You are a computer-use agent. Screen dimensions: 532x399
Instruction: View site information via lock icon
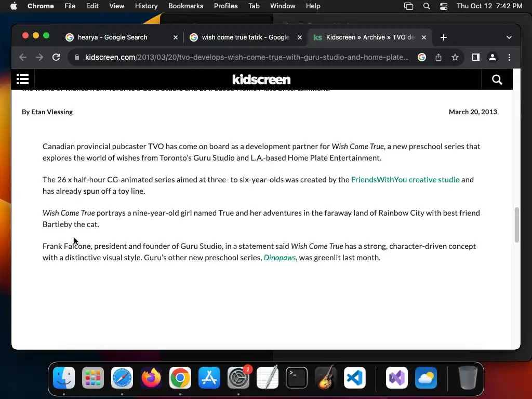point(77,57)
